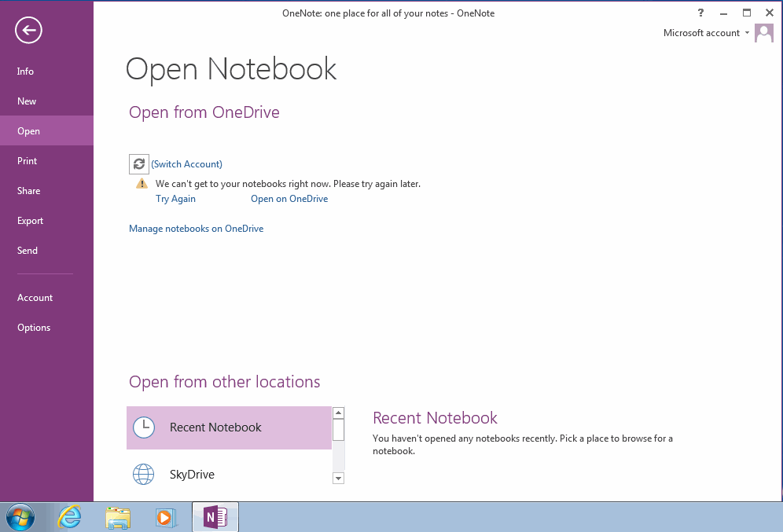Viewport: 783px width, 532px height.
Task: Select the Open tab
Action: (x=46, y=130)
